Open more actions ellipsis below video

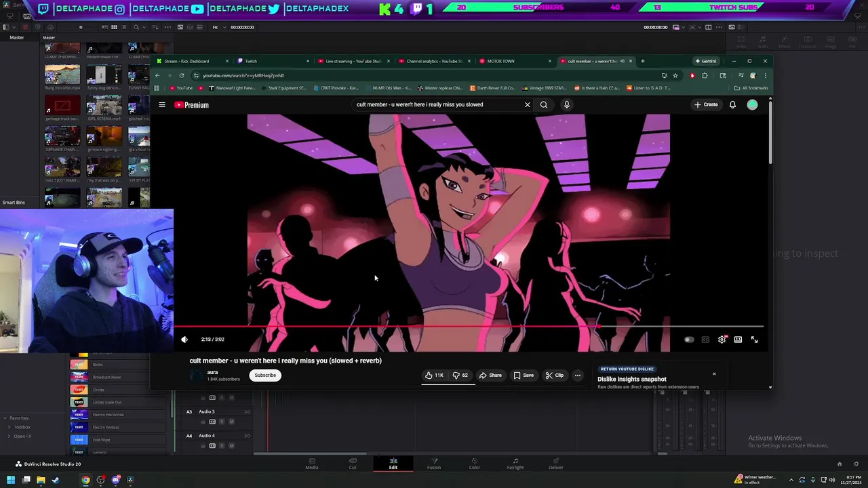click(578, 375)
